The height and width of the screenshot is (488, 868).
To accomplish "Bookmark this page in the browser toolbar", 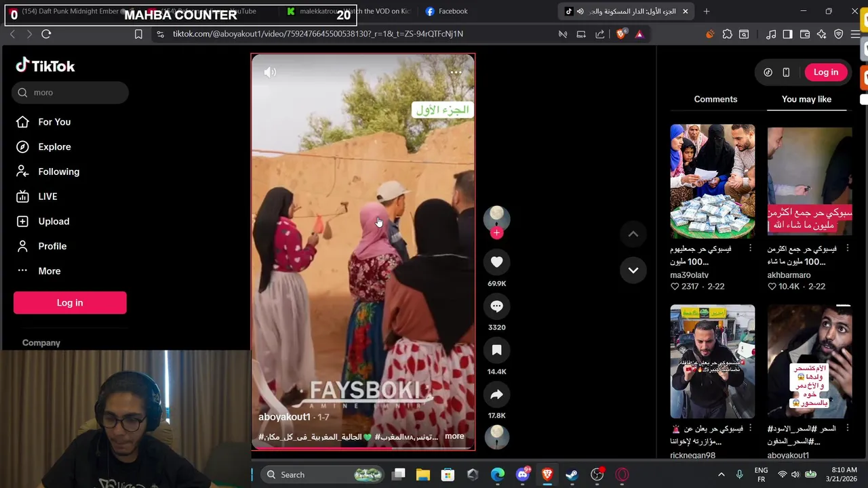I will pyautogui.click(x=138, y=34).
